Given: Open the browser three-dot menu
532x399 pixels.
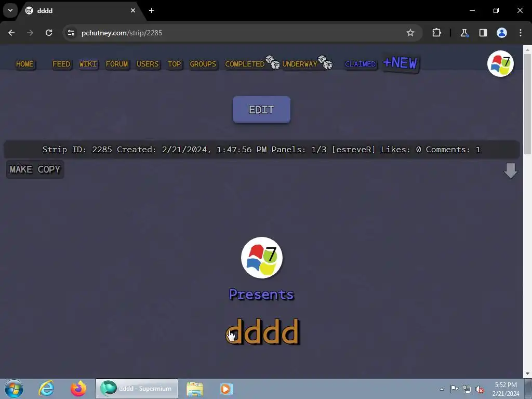Looking at the screenshot, I should 521,33.
